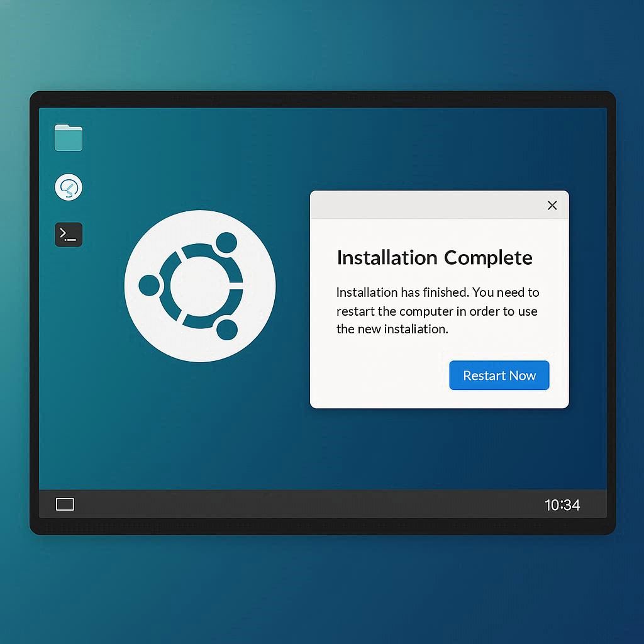This screenshot has width=644, height=644.
Task: Click the "Installation Complete" heading text
Action: coord(435,258)
